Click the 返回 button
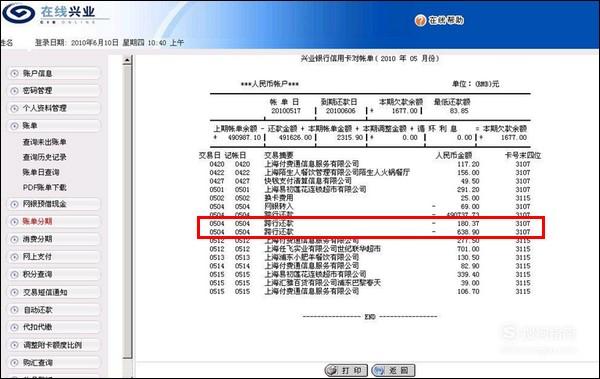This screenshot has width=600, height=379. (393, 370)
